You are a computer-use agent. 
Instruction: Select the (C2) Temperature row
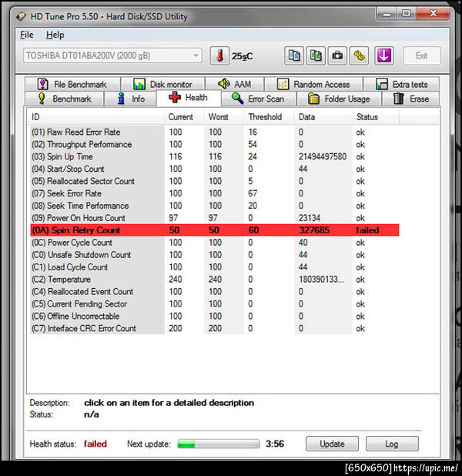coord(215,280)
